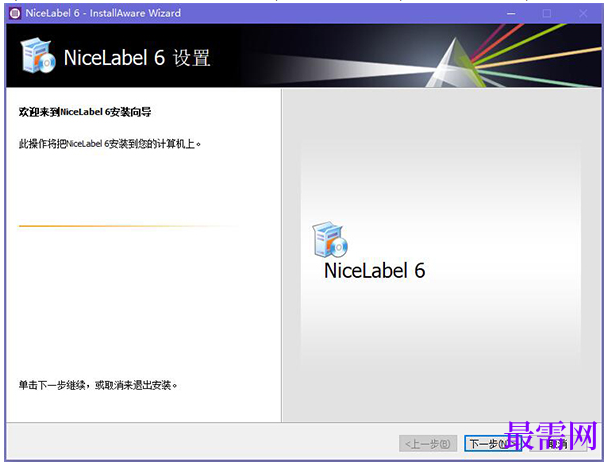Image resolution: width=616 pixels, height=467 pixels.
Task: Maximize the InstallAware Wizard window
Action: (x=547, y=13)
